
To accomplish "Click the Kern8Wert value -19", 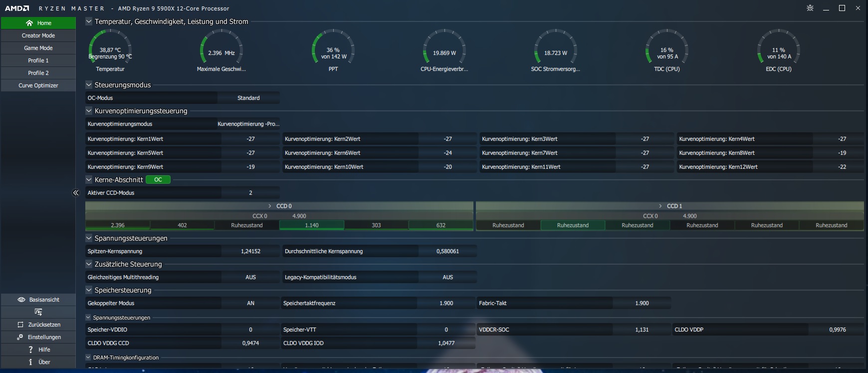I will [842, 153].
